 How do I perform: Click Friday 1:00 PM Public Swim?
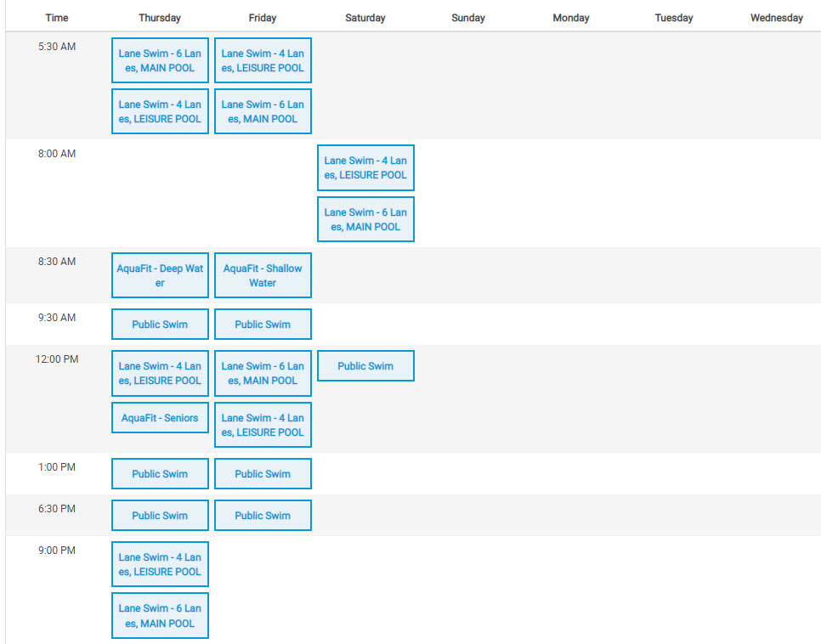(x=263, y=474)
